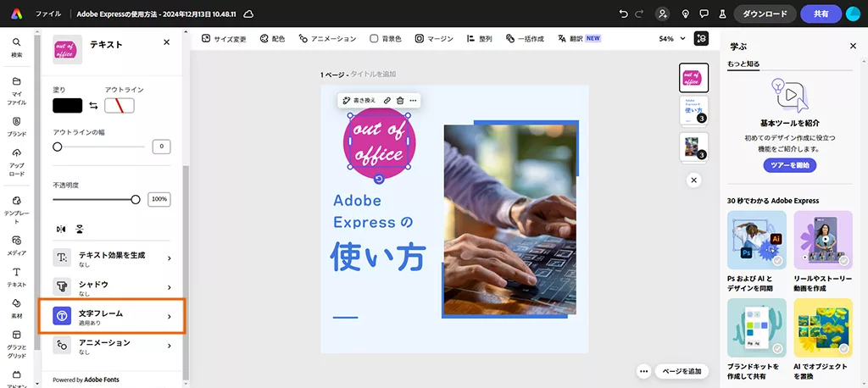This screenshot has height=388, width=868.
Task: Open more options in floating text toolbar
Action: coord(413,100)
